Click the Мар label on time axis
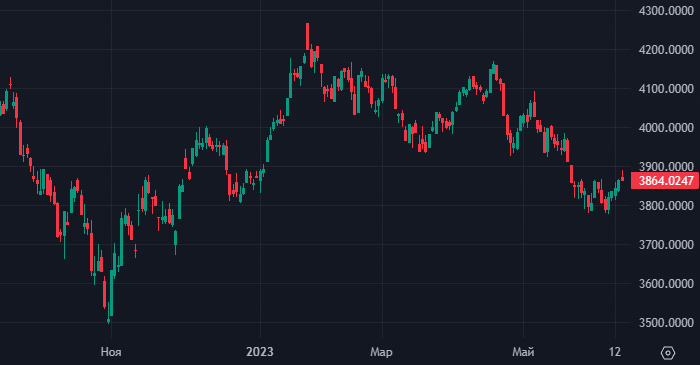Screen dimensions: 700x365 (x=381, y=352)
